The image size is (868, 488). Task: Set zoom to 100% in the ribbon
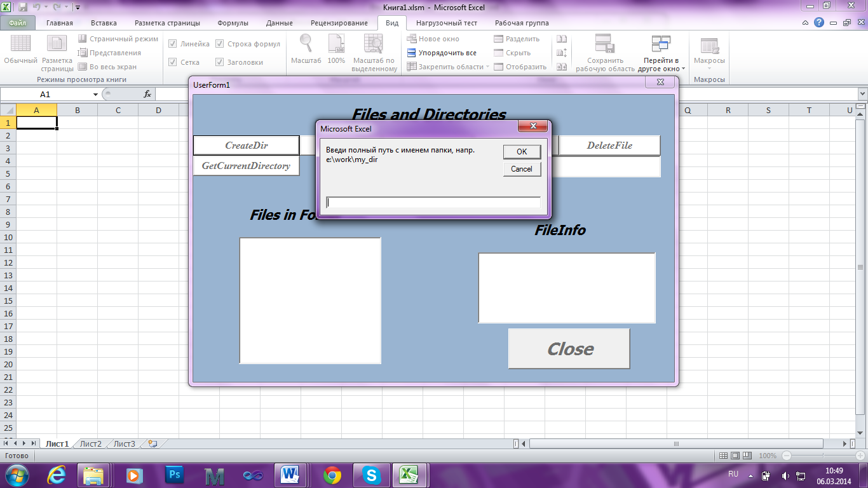336,50
